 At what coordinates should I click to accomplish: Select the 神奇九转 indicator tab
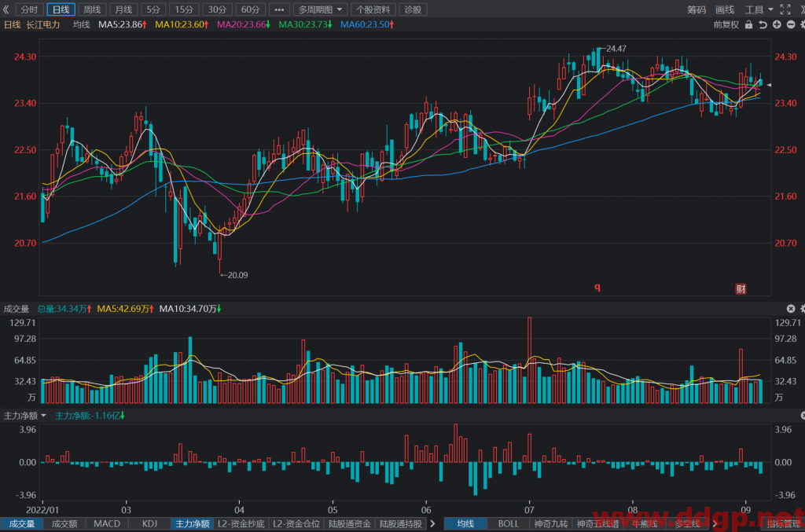click(551, 524)
